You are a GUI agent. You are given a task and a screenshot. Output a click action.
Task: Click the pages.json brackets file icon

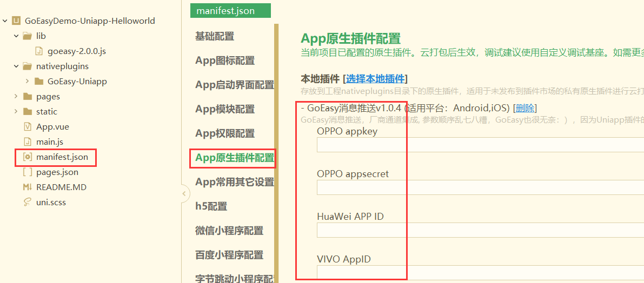point(28,172)
